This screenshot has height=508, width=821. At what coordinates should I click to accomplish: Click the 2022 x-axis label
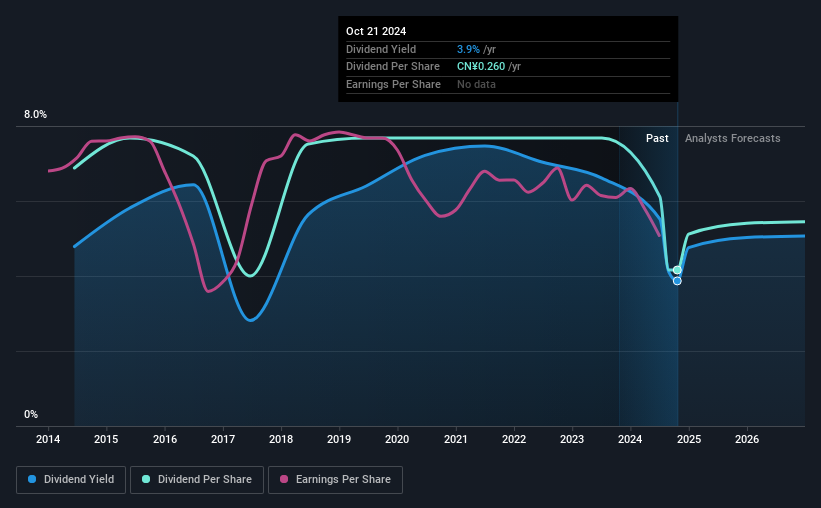click(514, 439)
